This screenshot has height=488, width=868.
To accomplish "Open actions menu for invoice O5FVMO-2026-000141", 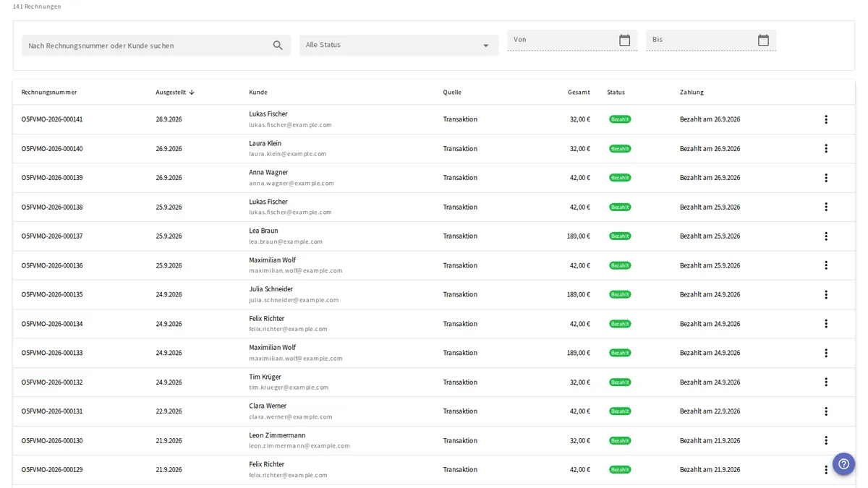I will pyautogui.click(x=826, y=119).
